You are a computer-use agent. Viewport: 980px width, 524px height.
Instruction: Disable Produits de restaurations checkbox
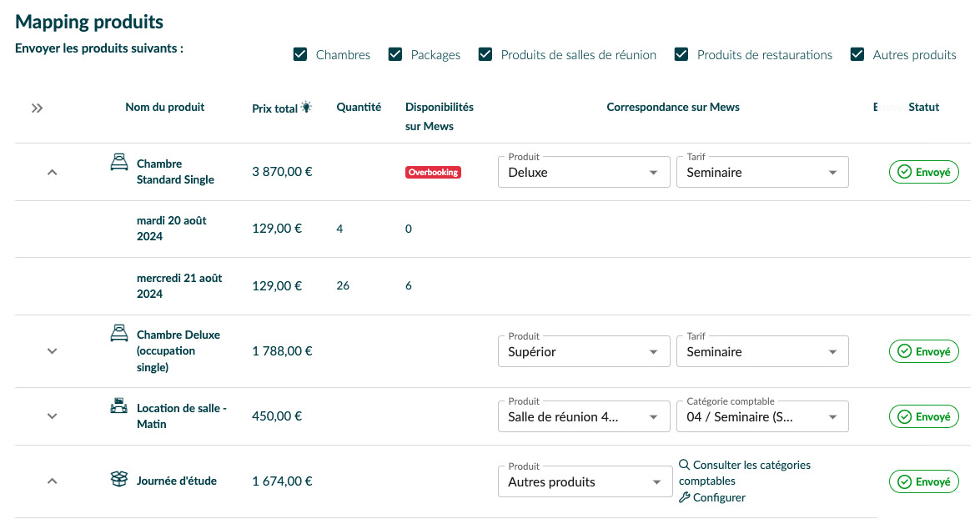click(x=681, y=55)
